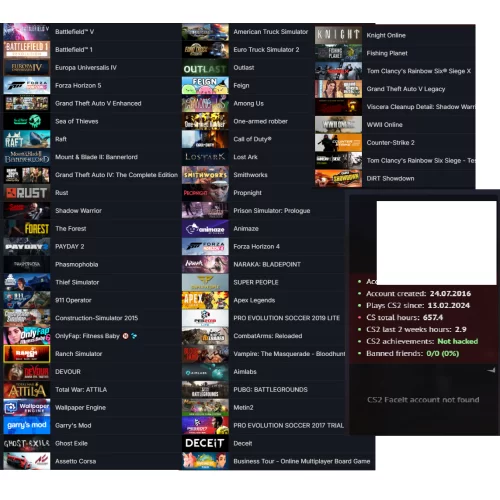Click the Total War ATTILA icon
500x500 pixels.
point(27,390)
